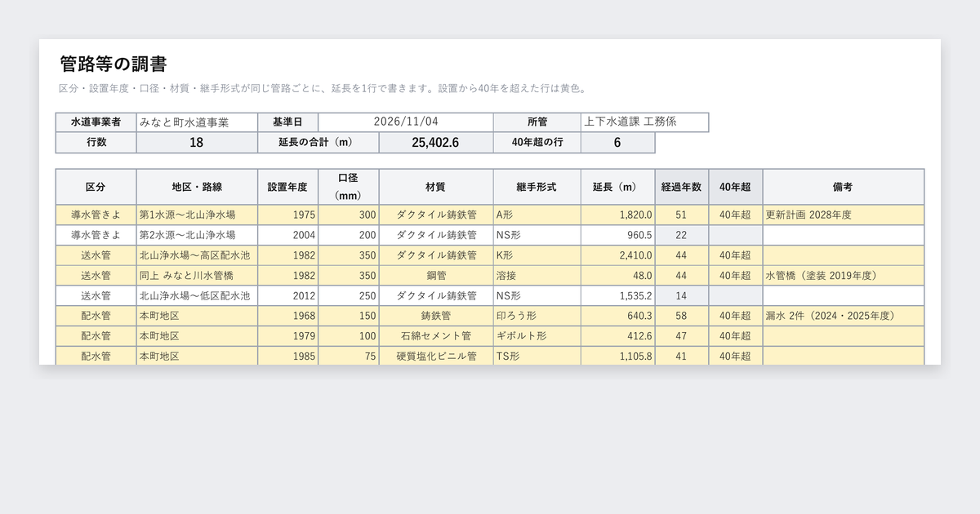Select the 口径 cell 100
This screenshot has width=980, height=514.
point(349,336)
